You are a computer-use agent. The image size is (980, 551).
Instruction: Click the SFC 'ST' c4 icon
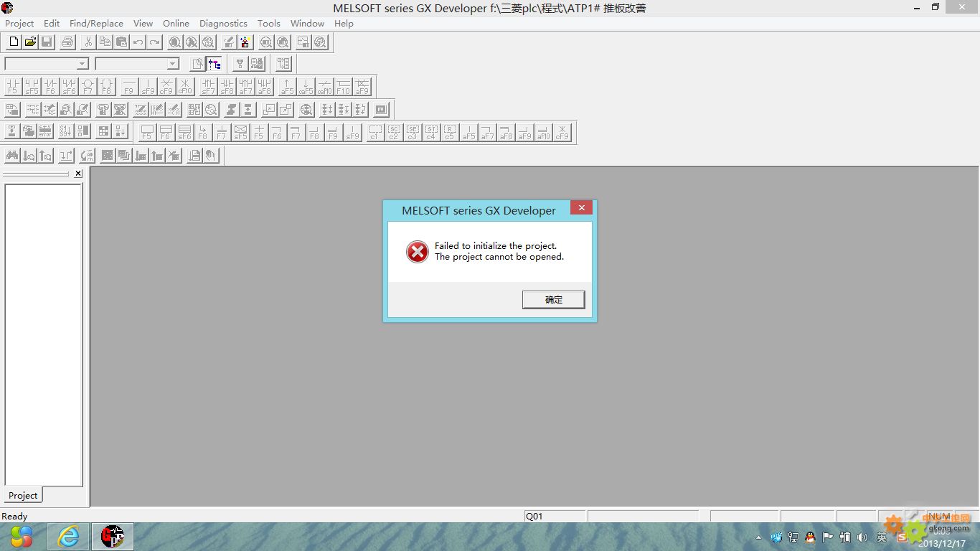(430, 132)
